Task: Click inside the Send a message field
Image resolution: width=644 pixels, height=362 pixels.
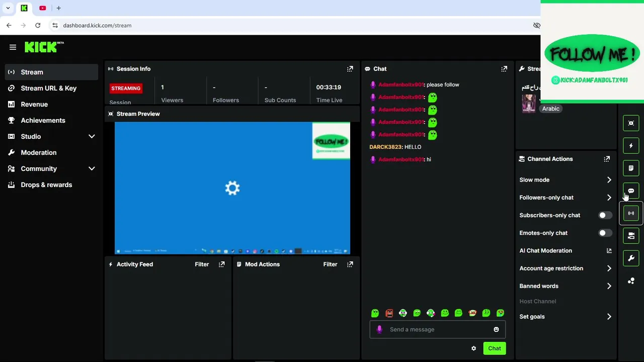Action: 438,329
